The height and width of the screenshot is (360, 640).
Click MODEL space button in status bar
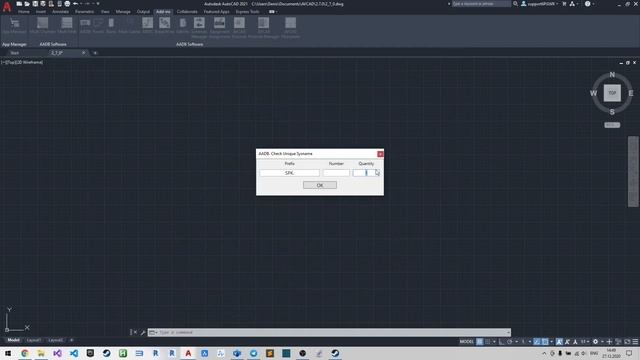467,342
